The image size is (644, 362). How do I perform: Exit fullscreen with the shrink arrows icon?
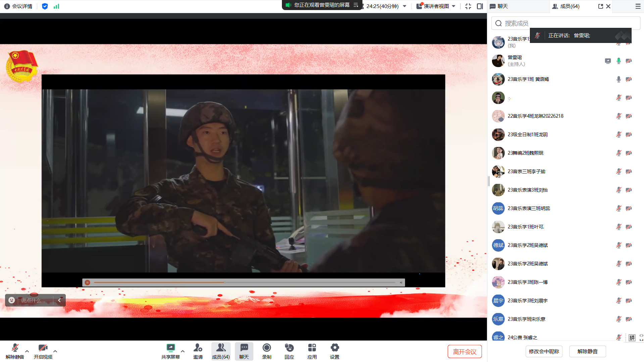point(468,6)
